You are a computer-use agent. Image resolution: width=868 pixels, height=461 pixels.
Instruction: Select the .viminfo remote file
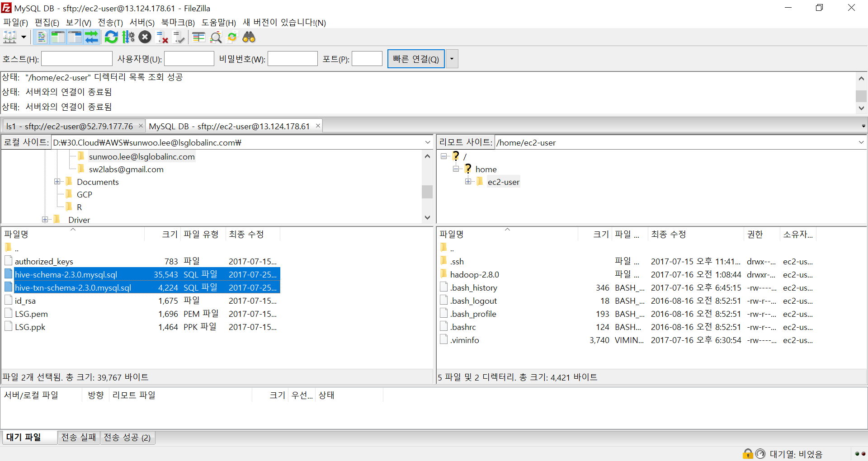coord(627,340)
